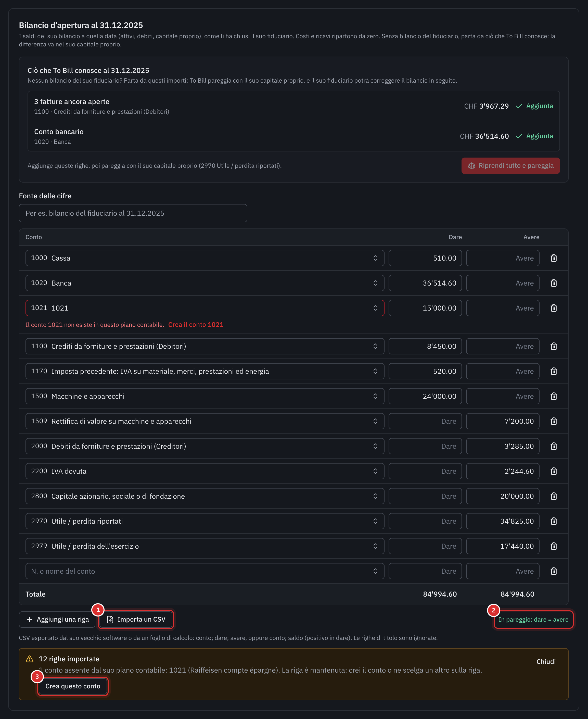This screenshot has width=588, height=719.
Task: Follow the Crea il conto 1021 link
Action: 196,325
